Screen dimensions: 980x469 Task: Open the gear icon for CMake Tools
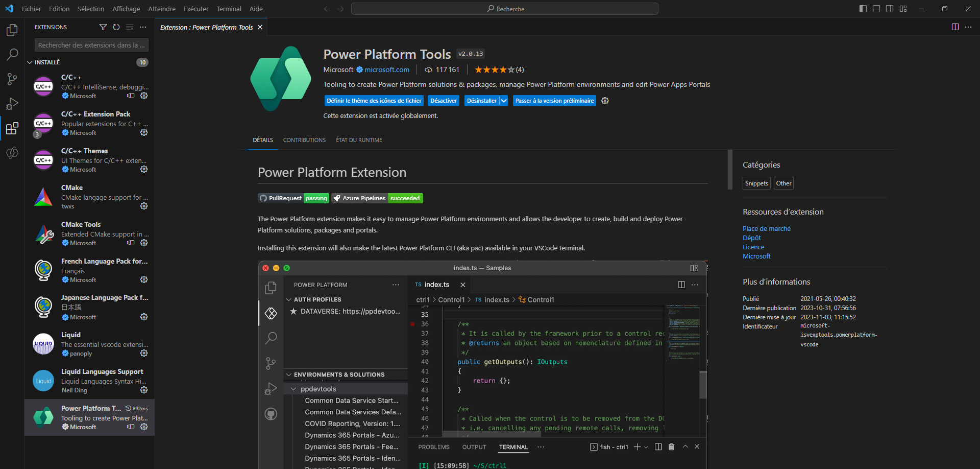tap(144, 243)
